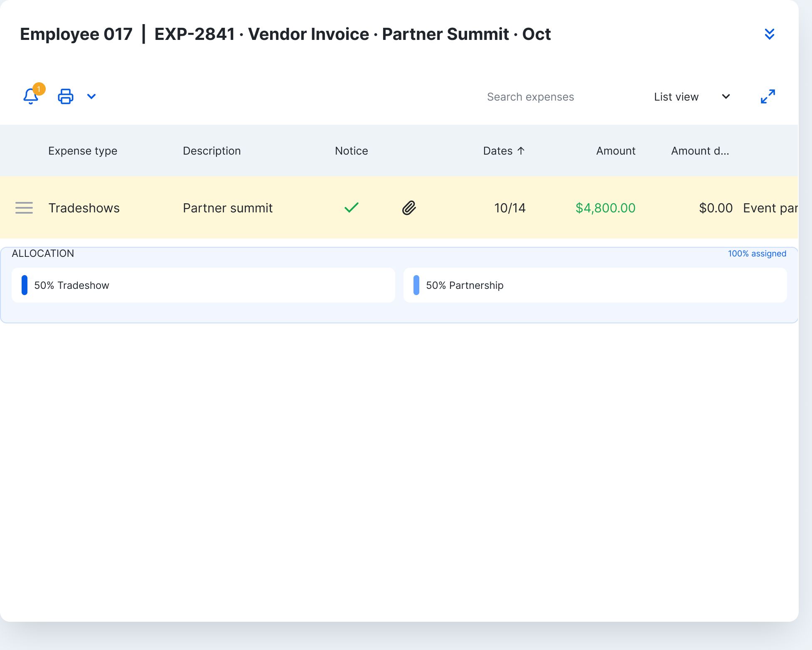Click the ALLOCATION section label
812x650 pixels.
(43, 254)
